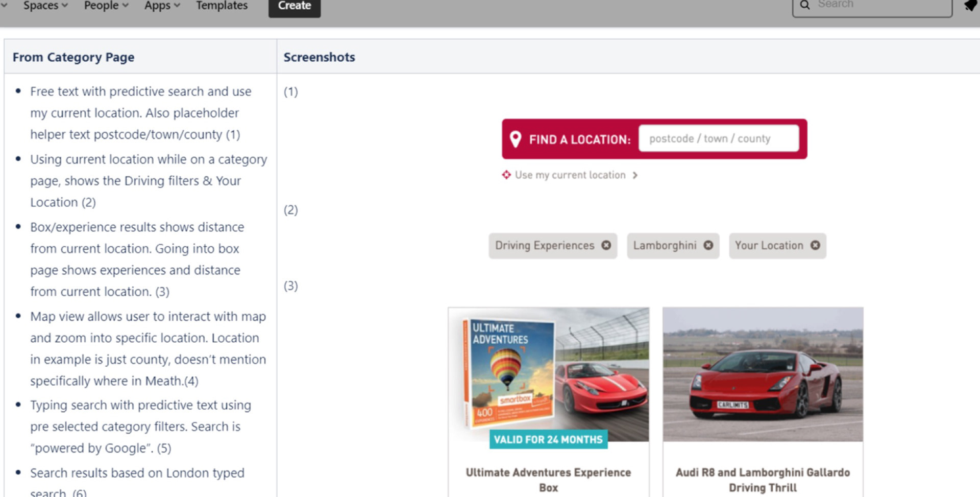Screen dimensions: 980x497
Task: Click the top Search input field
Action: point(872,6)
